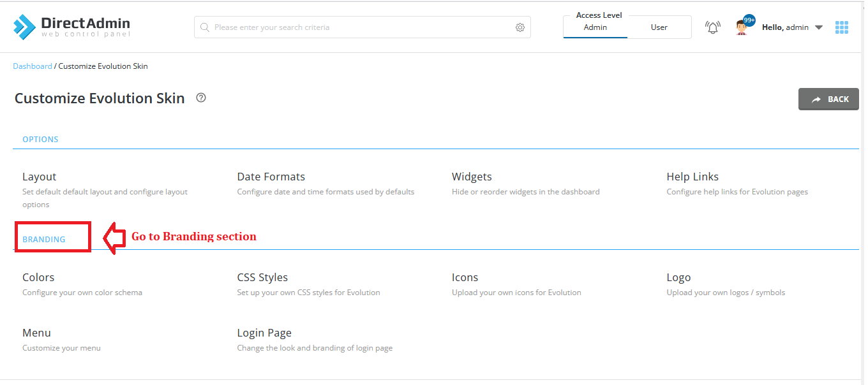Screen dimensions: 868x385
Task: Open Colors branding settings
Action: pos(38,277)
